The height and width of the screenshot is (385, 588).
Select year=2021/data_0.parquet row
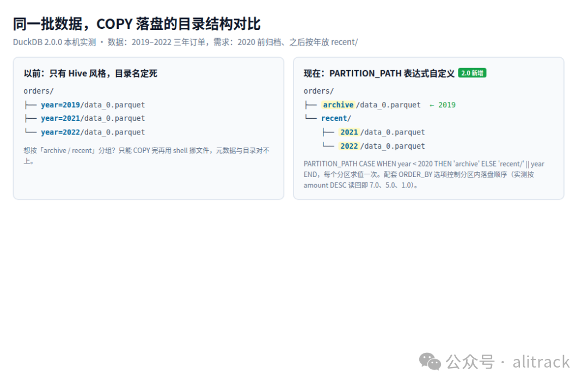pos(84,118)
